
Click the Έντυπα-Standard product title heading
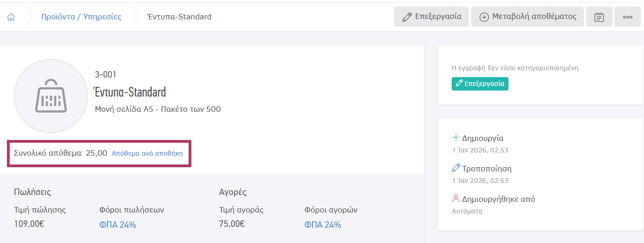(x=130, y=92)
